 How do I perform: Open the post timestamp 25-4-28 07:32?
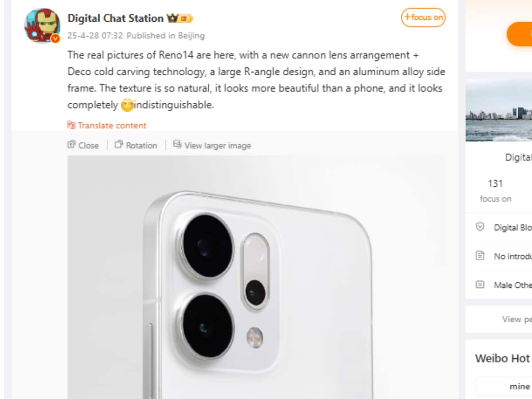95,35
